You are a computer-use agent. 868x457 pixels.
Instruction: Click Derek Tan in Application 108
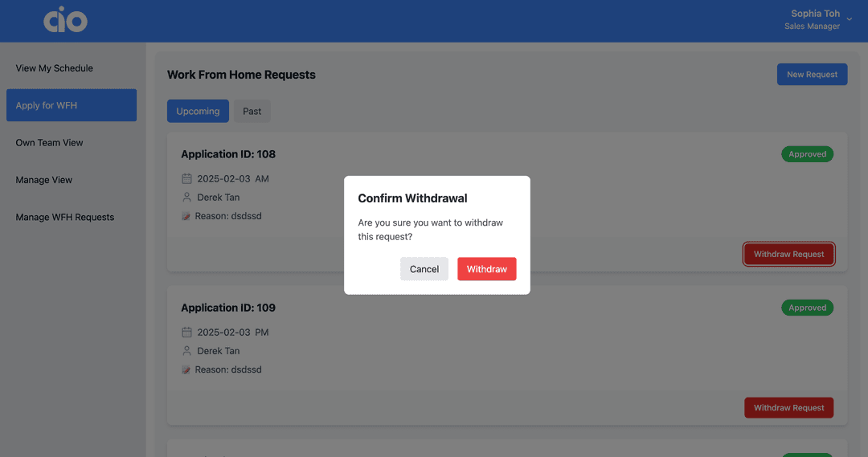(x=218, y=197)
